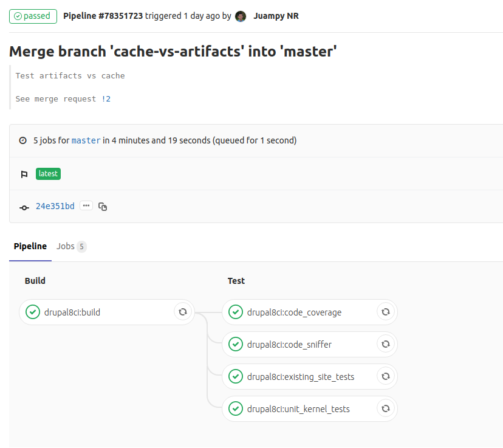
Task: Click the passed check icon for code_sniffer
Action: [236, 344]
